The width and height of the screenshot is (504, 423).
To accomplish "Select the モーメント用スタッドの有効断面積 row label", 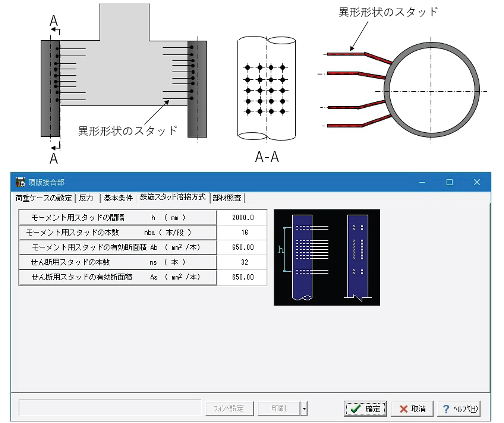I will coord(117,247).
